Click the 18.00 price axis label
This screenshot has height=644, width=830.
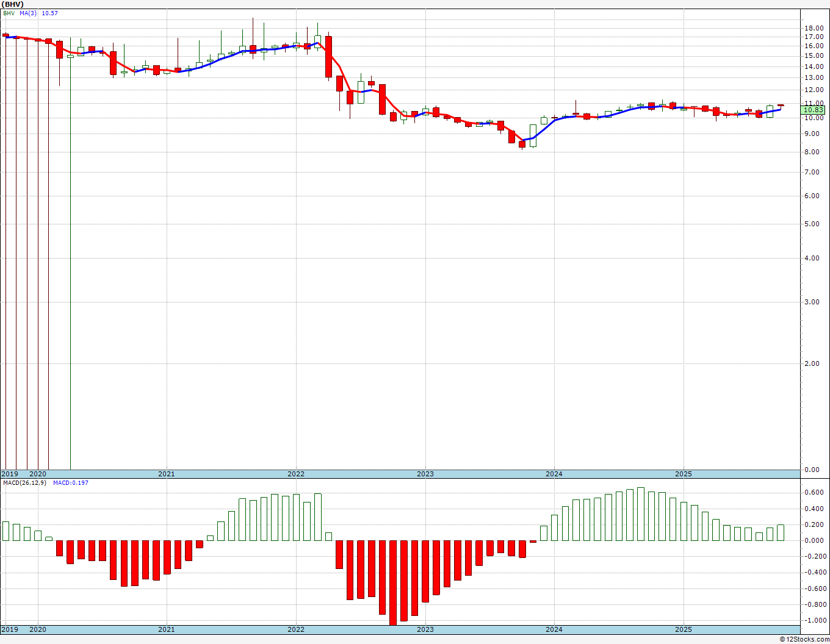click(x=813, y=28)
